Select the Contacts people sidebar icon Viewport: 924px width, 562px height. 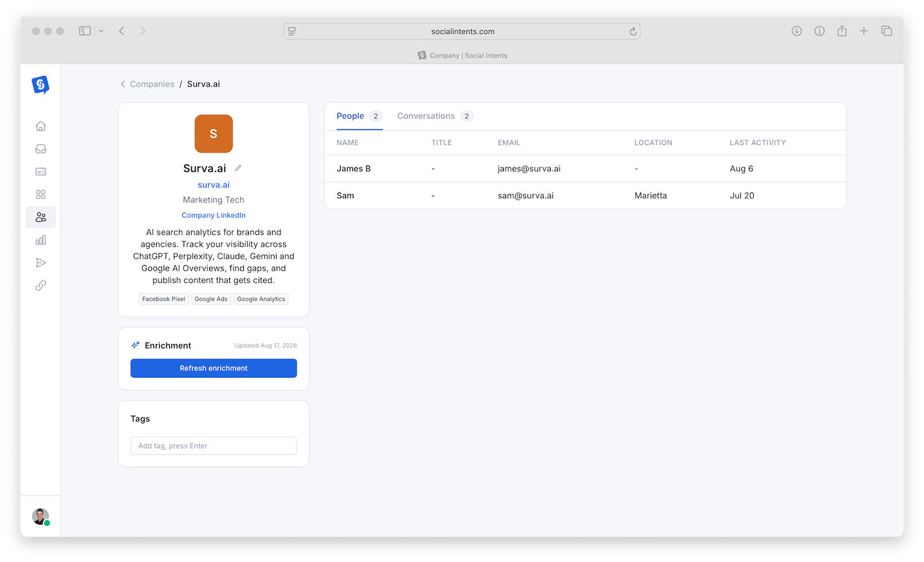[x=40, y=217]
